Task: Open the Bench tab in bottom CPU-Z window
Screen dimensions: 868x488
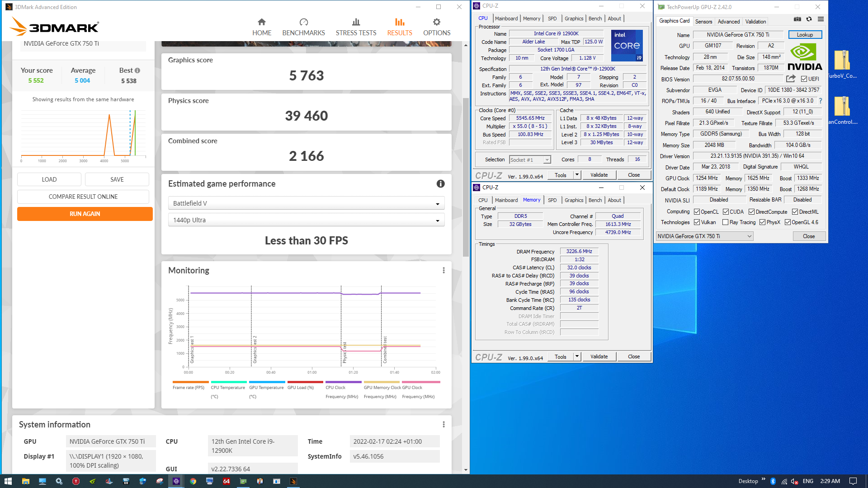Action: (595, 200)
